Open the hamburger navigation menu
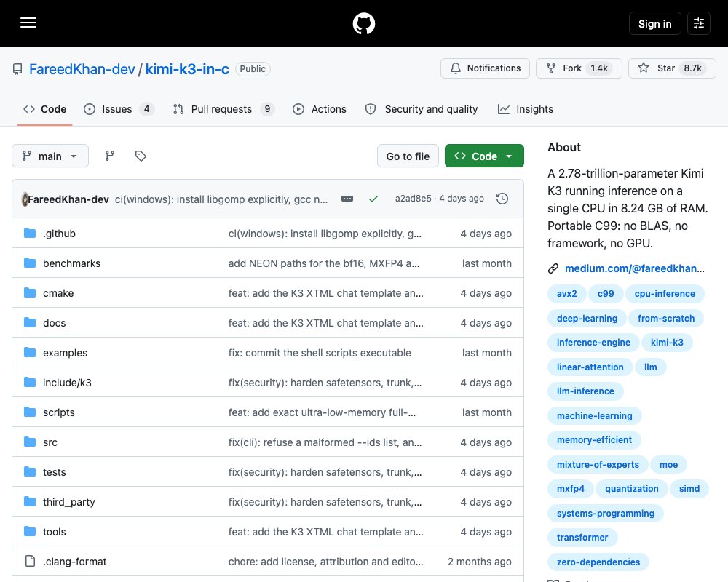This screenshot has width=728, height=582. (x=28, y=23)
